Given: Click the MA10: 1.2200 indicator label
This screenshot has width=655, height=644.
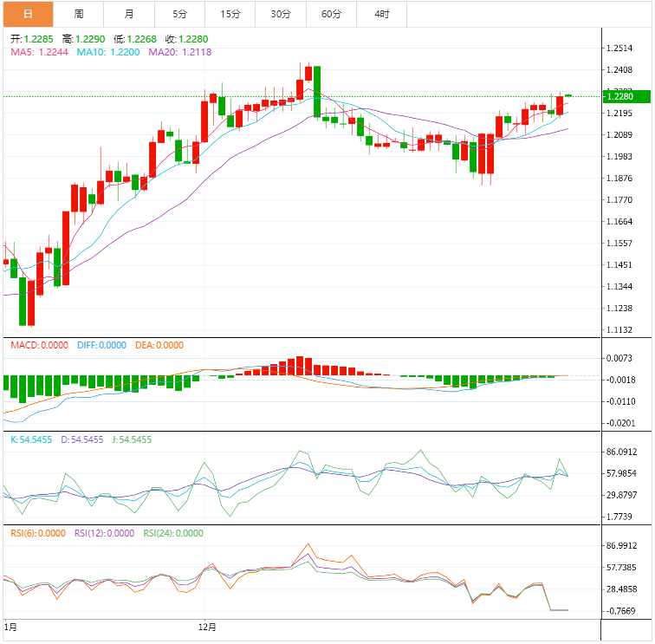Looking at the screenshot, I should click(107, 52).
